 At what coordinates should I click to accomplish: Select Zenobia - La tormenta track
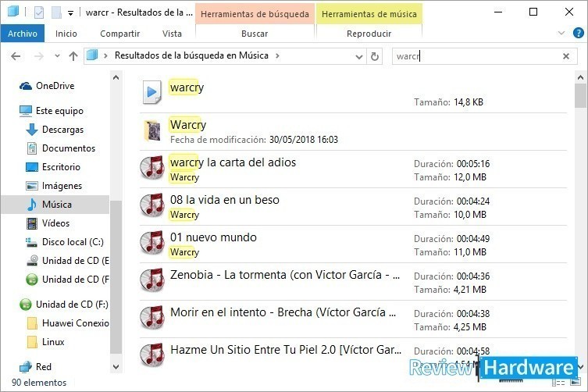coord(353,282)
